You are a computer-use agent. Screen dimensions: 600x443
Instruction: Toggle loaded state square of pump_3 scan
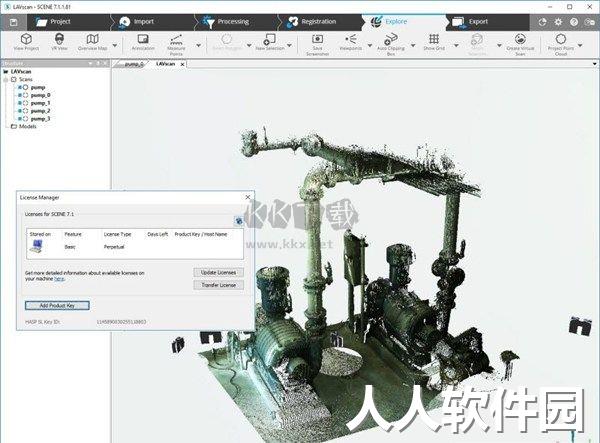tap(20, 119)
